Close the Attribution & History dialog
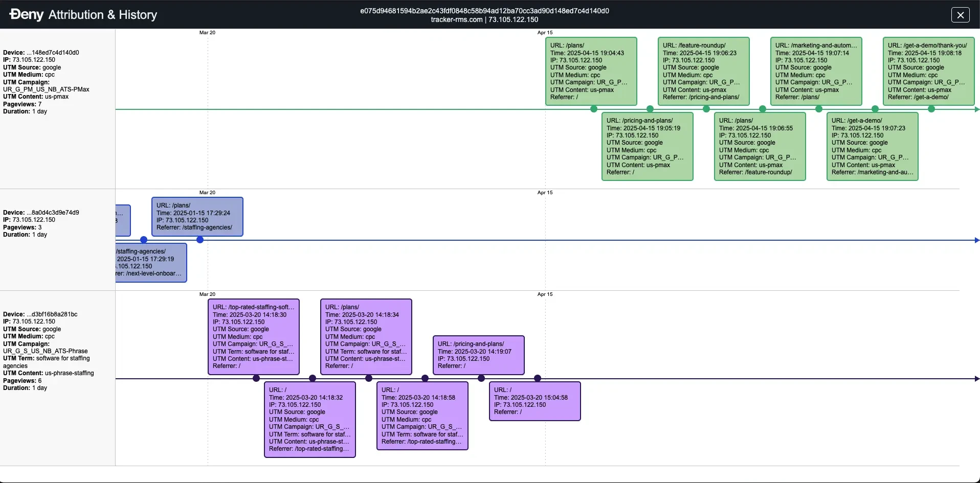Viewport: 980px width, 483px height. [960, 15]
